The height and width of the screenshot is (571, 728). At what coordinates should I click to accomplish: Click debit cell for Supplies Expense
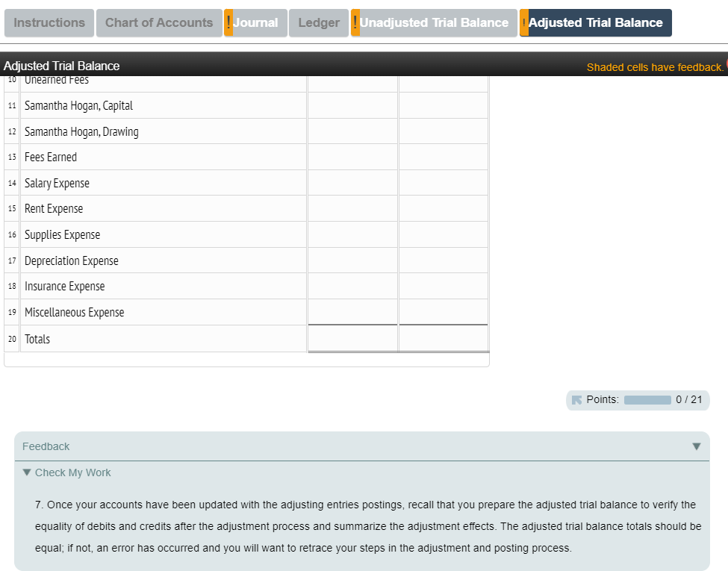353,234
